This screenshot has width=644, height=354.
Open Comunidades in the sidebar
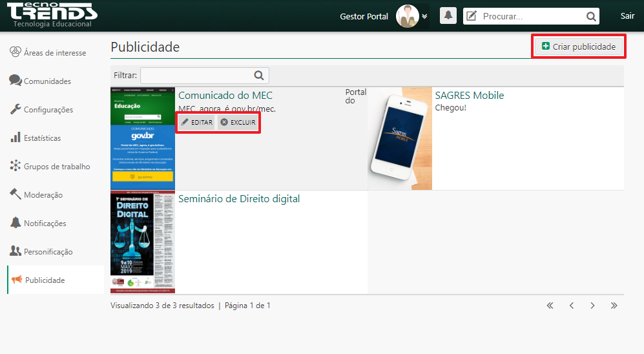point(47,81)
